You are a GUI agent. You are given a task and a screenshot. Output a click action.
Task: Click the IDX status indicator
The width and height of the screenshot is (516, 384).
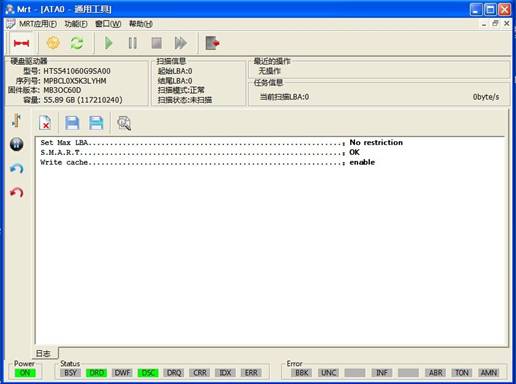click(x=226, y=373)
